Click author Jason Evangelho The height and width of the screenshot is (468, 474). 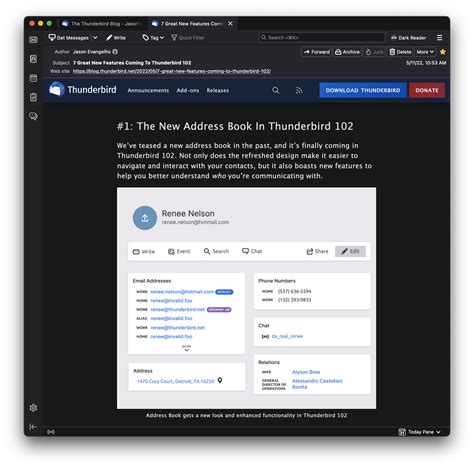(92, 52)
